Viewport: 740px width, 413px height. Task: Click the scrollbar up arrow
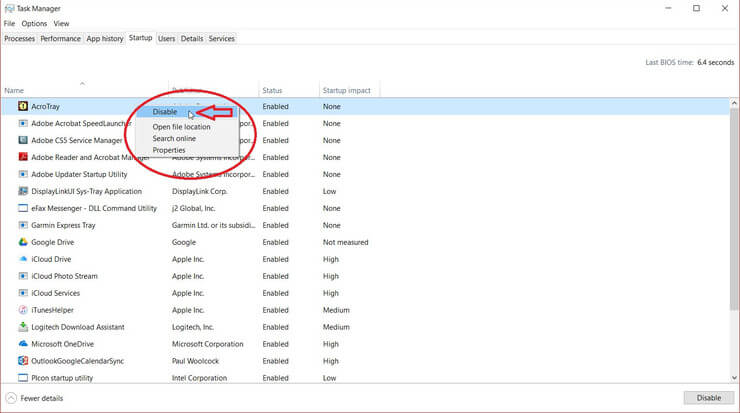[x=734, y=103]
